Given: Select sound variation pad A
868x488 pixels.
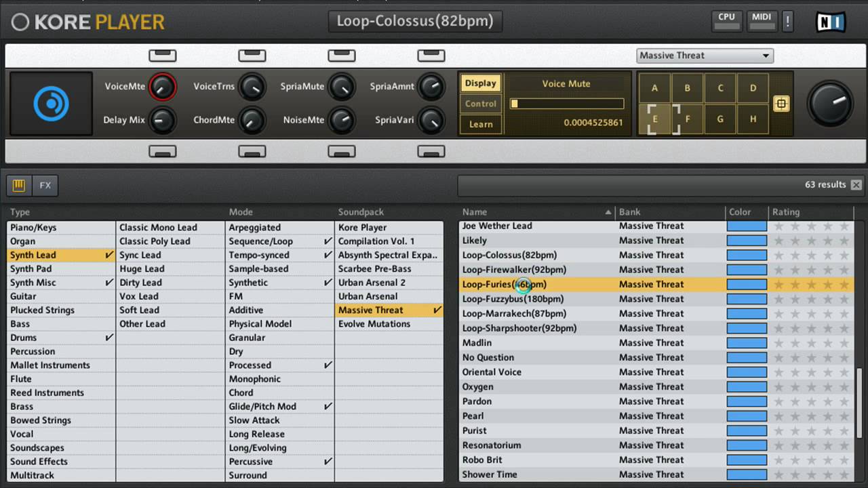Looking at the screenshot, I should click(x=654, y=88).
